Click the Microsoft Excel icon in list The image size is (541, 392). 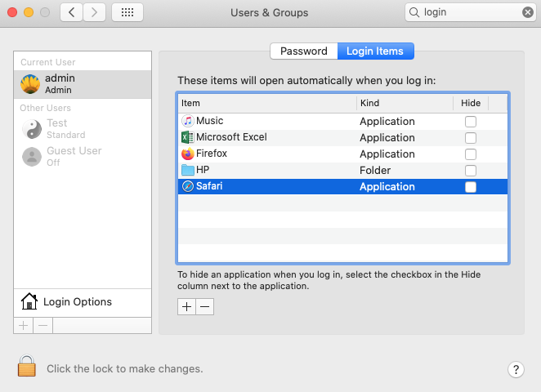point(187,137)
